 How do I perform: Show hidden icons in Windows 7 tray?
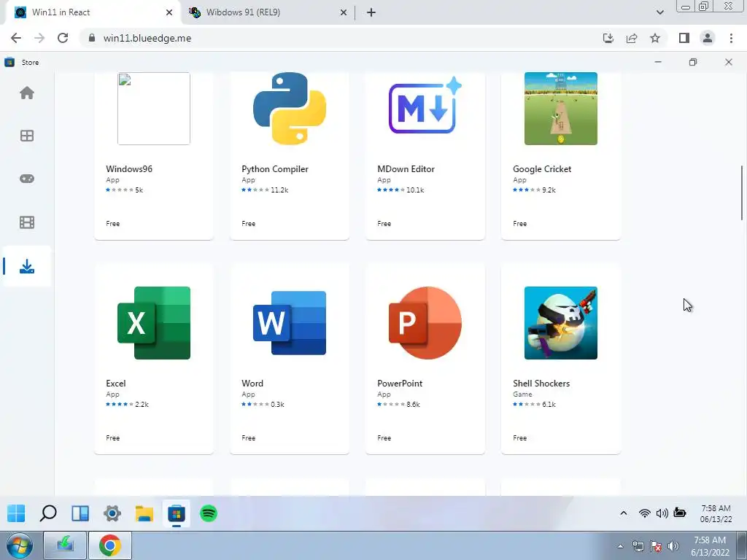click(620, 546)
